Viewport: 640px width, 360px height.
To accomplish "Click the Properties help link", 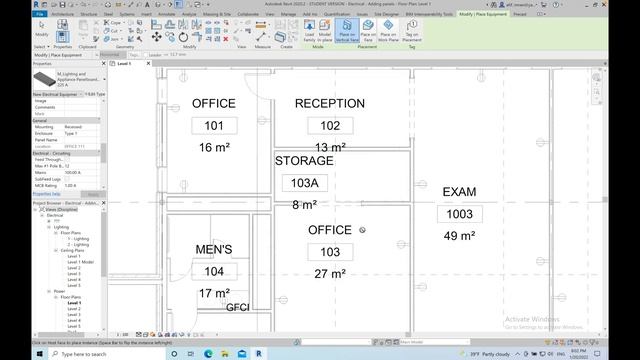I will point(47,194).
